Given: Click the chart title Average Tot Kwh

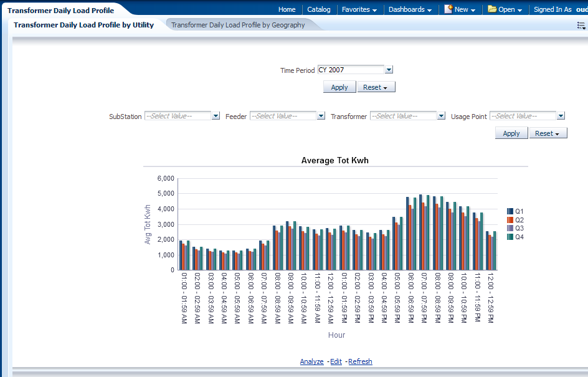Looking at the screenshot, I should click(335, 160).
